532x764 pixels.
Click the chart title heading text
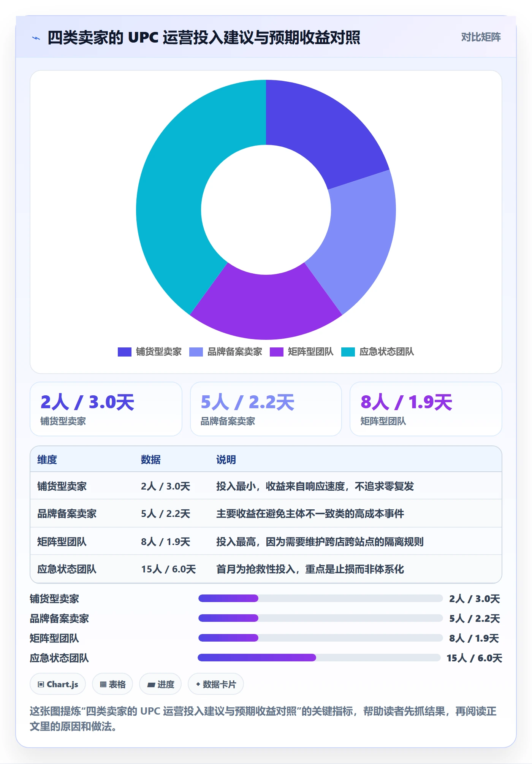(x=204, y=38)
